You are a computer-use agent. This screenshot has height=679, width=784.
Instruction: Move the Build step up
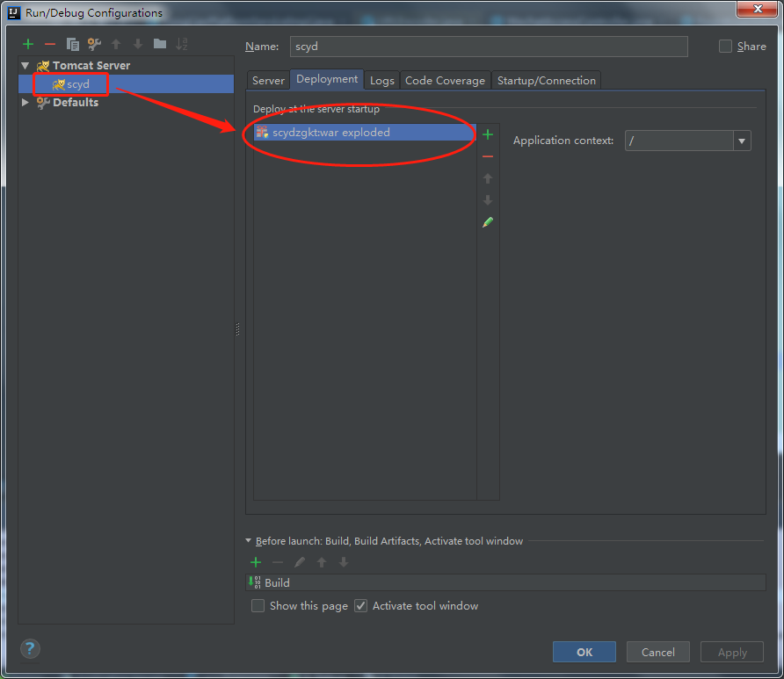coord(321,562)
